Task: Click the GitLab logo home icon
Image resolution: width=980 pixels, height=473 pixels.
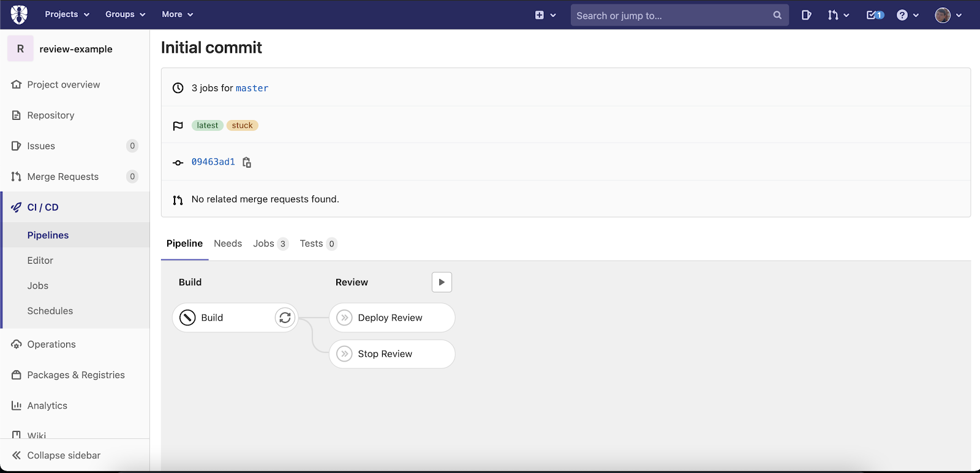Action: pos(19,15)
